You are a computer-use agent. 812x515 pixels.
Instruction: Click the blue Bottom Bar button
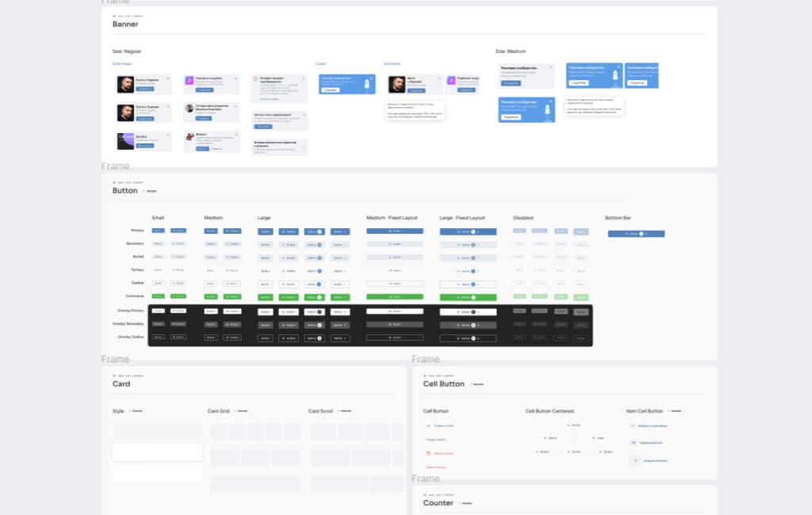point(636,234)
